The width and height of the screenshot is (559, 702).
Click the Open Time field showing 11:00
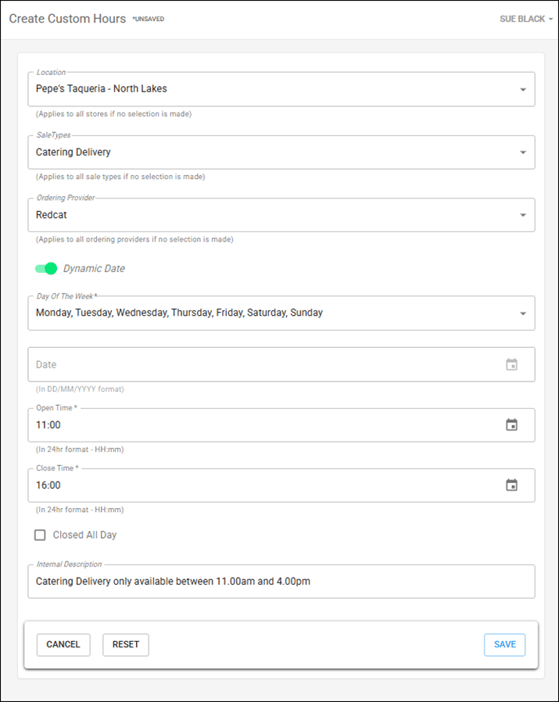[x=281, y=425]
